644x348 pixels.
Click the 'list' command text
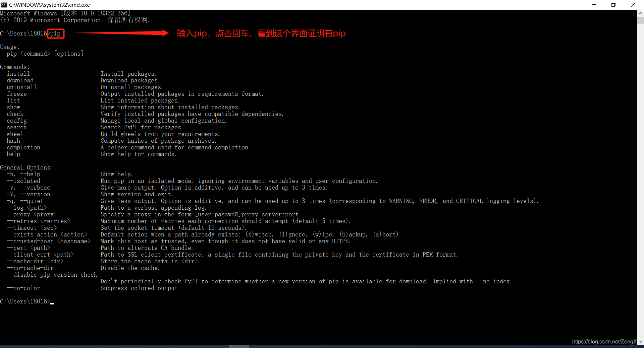[x=13, y=100]
